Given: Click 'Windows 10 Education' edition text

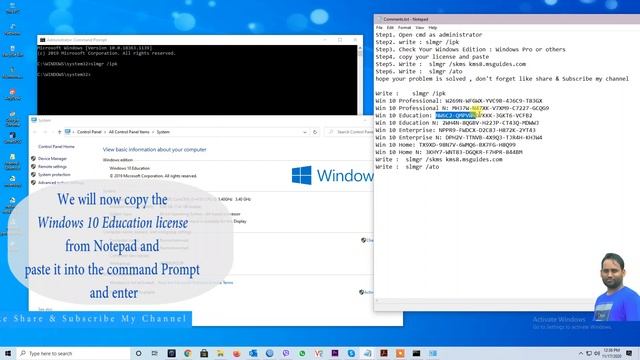Looking at the screenshot, I should (x=129, y=168).
